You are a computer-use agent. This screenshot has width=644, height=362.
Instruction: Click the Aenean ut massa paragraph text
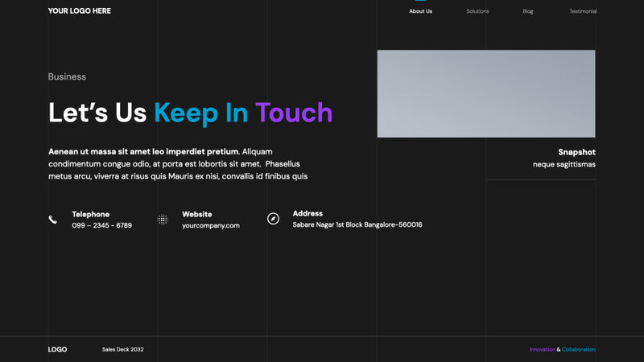tap(178, 164)
